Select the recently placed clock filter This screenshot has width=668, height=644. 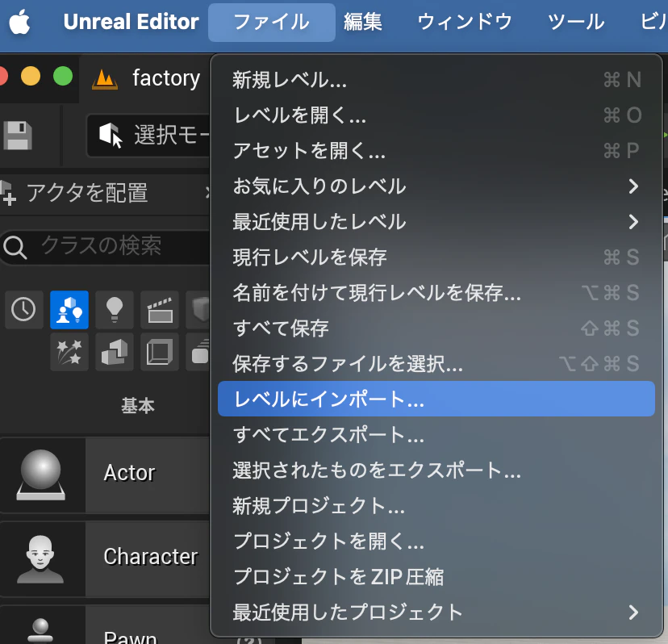click(x=24, y=310)
